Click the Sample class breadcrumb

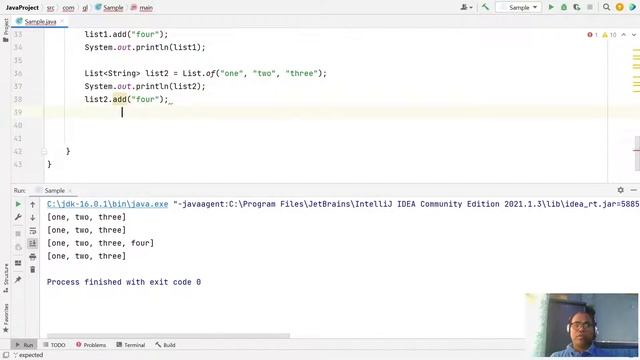pos(109,8)
